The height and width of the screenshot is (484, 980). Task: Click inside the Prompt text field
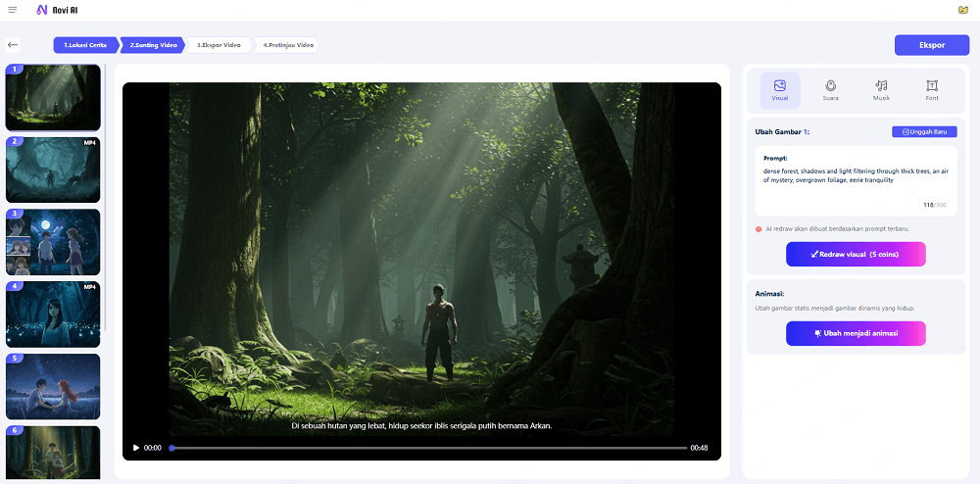pyautogui.click(x=856, y=181)
